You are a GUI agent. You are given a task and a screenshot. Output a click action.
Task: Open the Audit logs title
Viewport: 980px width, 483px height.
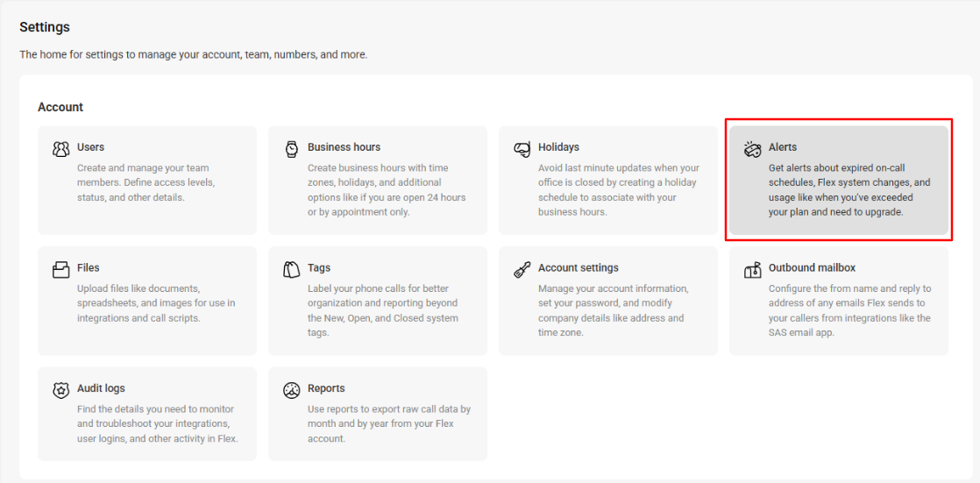coord(101,388)
